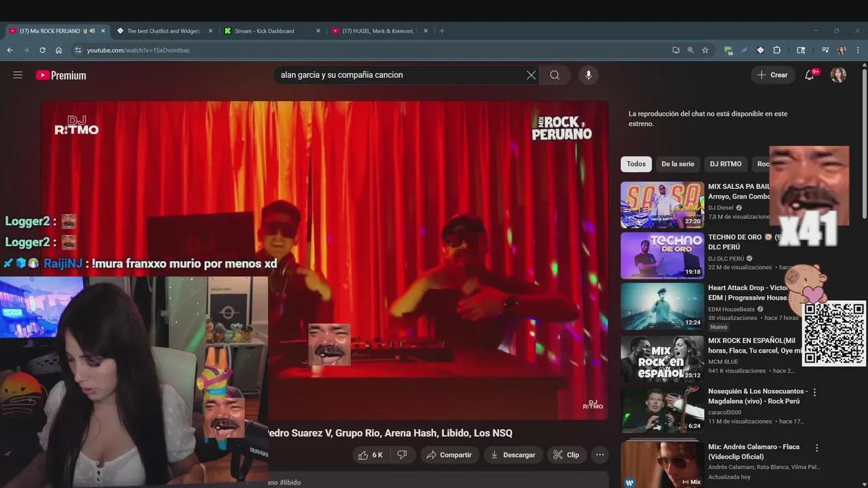Switch to The best ChatBot and Widgets tab
Viewport: 868px width, 488px height.
click(163, 31)
